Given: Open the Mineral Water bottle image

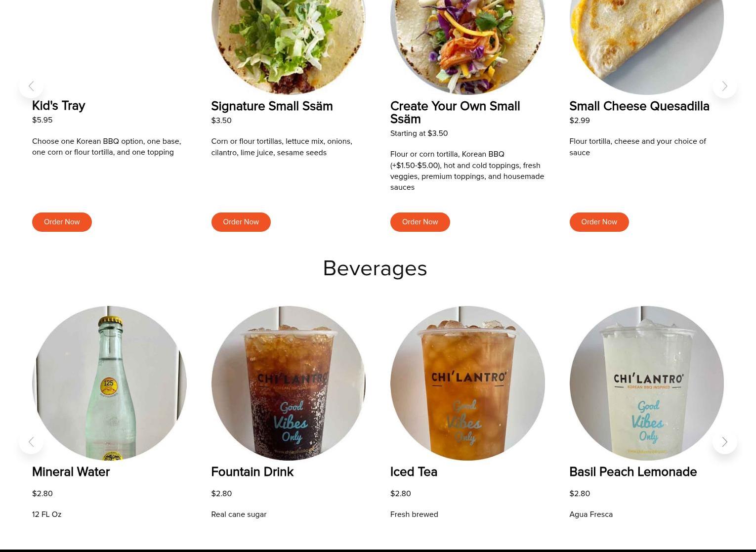Looking at the screenshot, I should pyautogui.click(x=109, y=383).
